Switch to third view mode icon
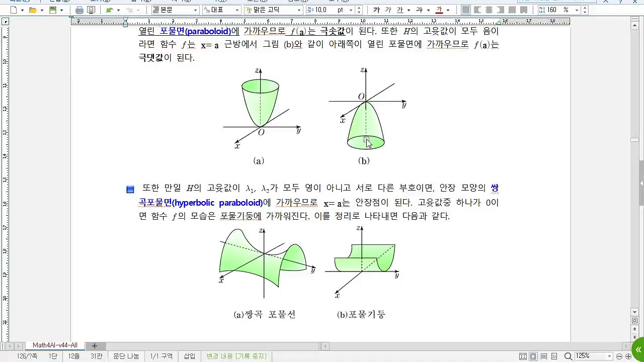The image size is (644, 362). (544, 356)
